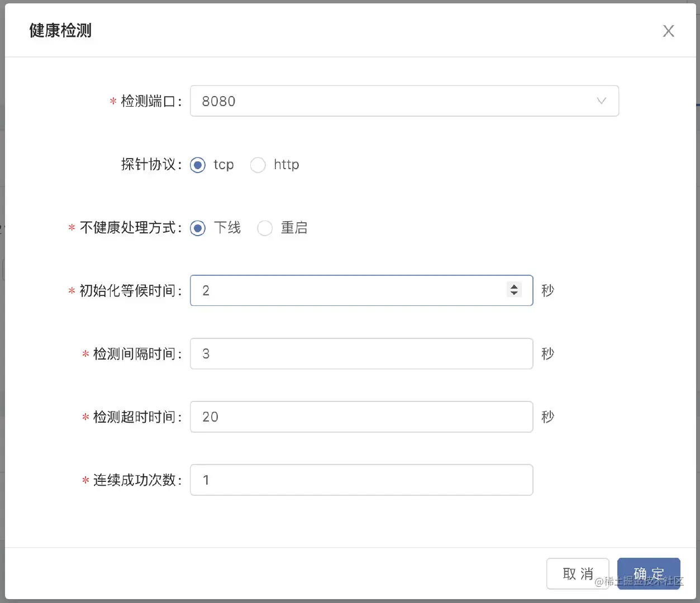Click the spinner arrows in 初始化等候时间 field
Viewport: 700px width, 603px height.
tap(514, 290)
